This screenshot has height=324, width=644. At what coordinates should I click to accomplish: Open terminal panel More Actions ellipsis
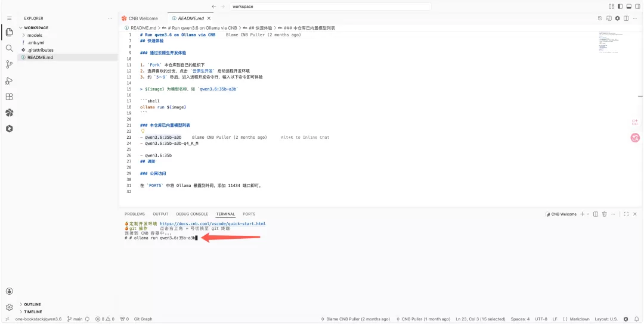pyautogui.click(x=614, y=214)
